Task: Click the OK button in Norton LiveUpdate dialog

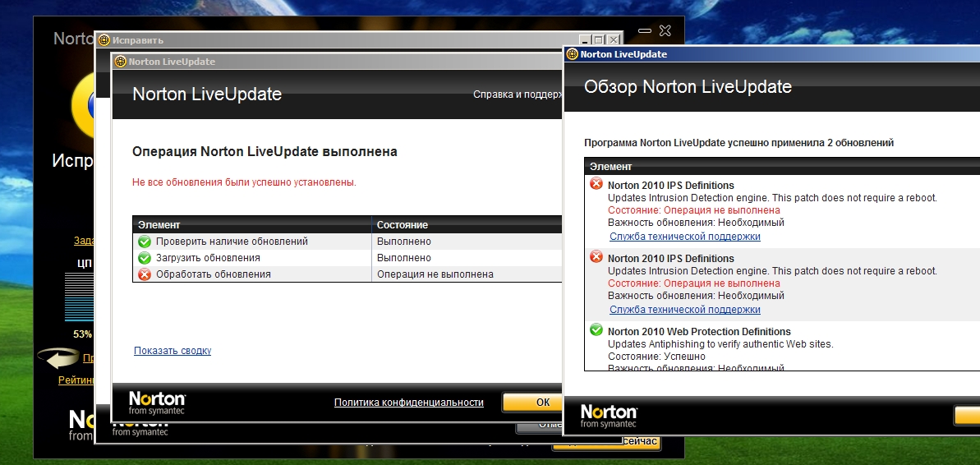Action: [x=531, y=402]
